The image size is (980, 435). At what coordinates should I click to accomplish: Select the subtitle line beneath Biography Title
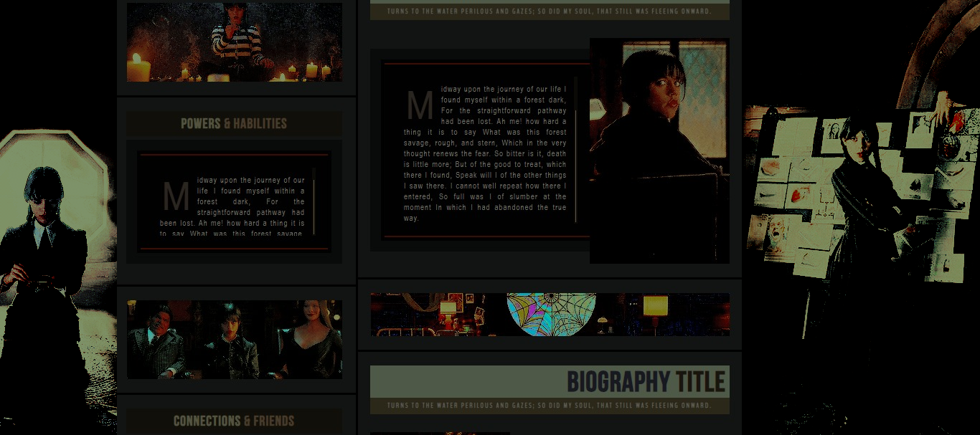(550, 406)
